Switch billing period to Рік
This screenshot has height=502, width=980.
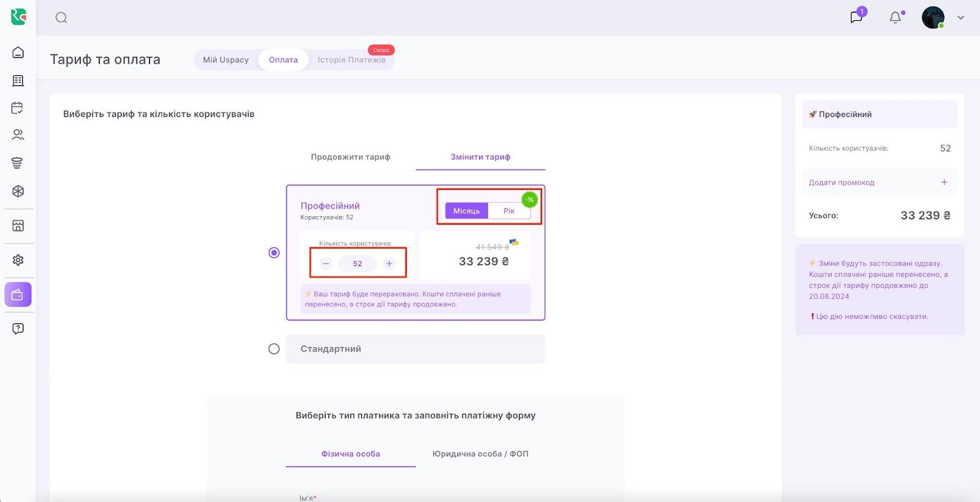(508, 211)
